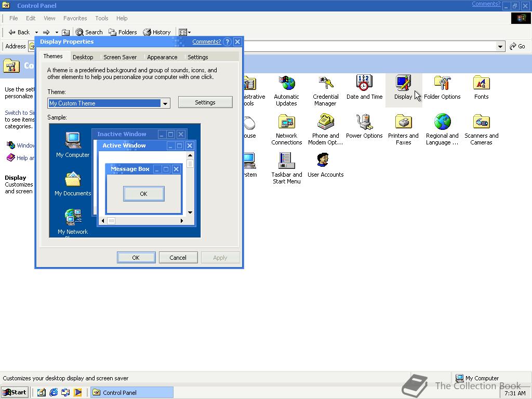
Task: Switch to the Appearance tab
Action: click(x=162, y=57)
